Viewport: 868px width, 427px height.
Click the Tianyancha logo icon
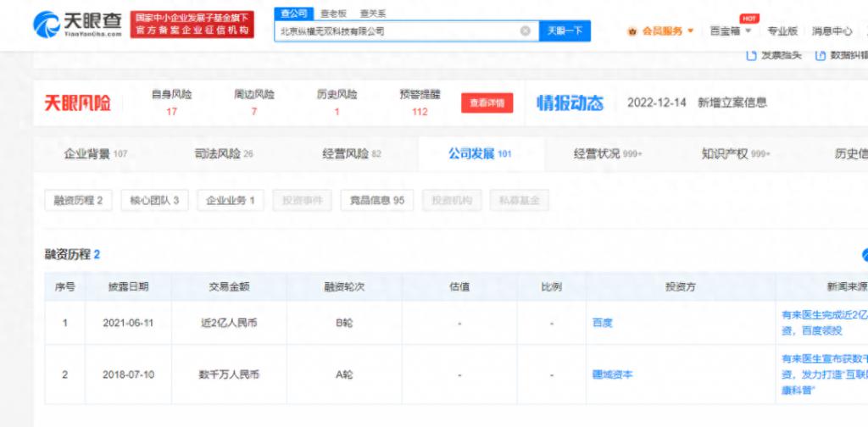click(x=47, y=24)
